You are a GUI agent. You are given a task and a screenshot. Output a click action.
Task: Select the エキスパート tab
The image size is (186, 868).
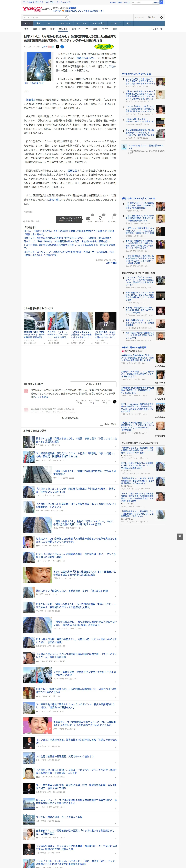[64, 24]
